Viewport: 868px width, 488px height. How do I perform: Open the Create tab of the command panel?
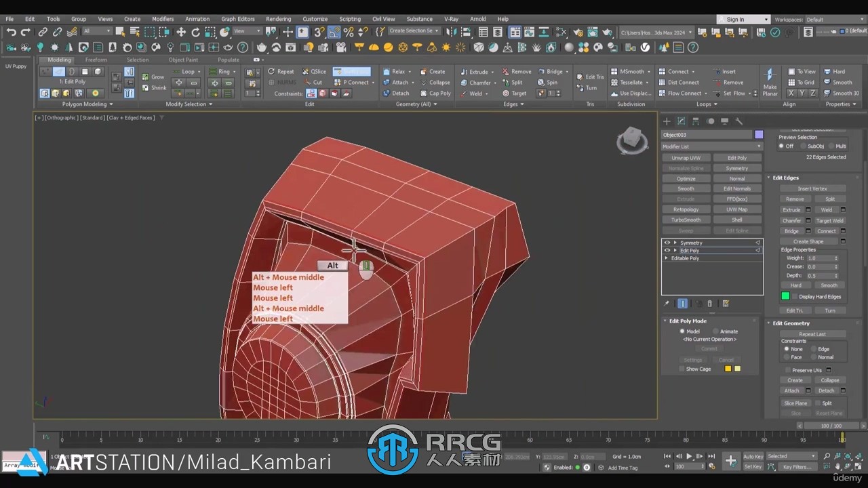[667, 121]
